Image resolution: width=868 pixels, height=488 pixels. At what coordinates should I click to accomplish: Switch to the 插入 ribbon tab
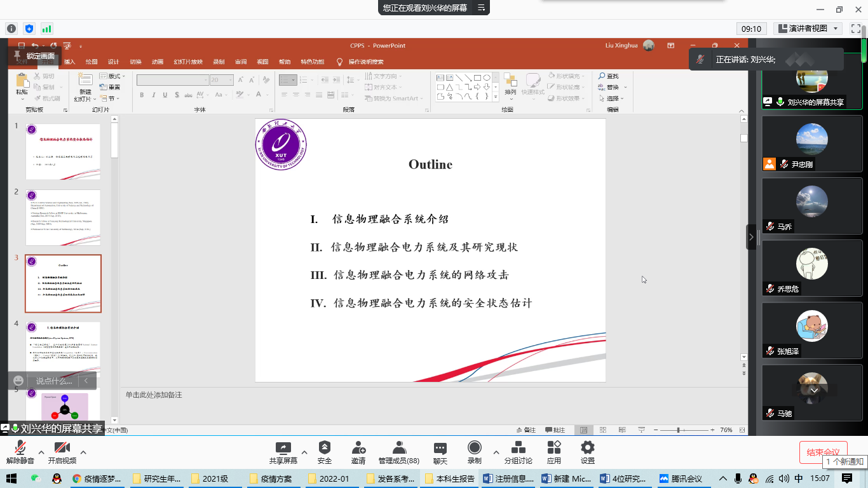tap(69, 62)
